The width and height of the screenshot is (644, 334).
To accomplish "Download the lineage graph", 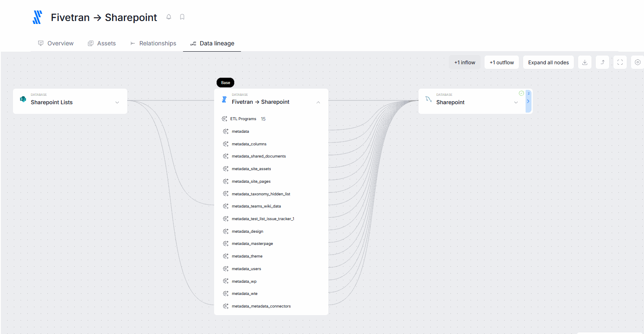I will tap(585, 63).
